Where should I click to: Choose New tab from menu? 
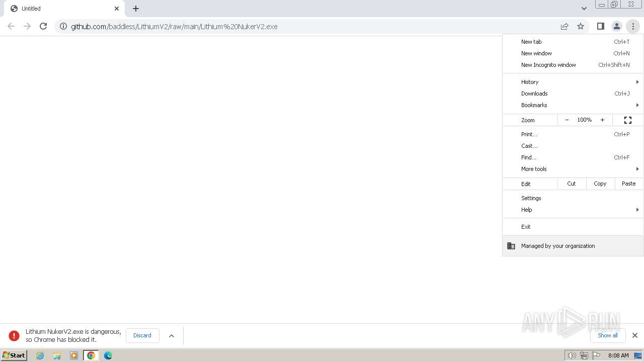[573, 42]
